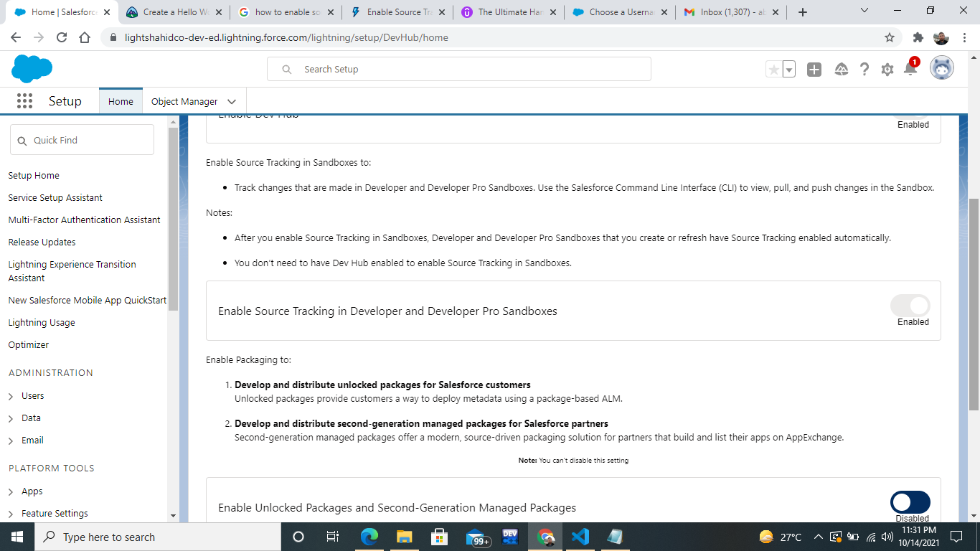This screenshot has height=551, width=980.
Task: Open the Optimizer sidebar link
Action: [29, 344]
